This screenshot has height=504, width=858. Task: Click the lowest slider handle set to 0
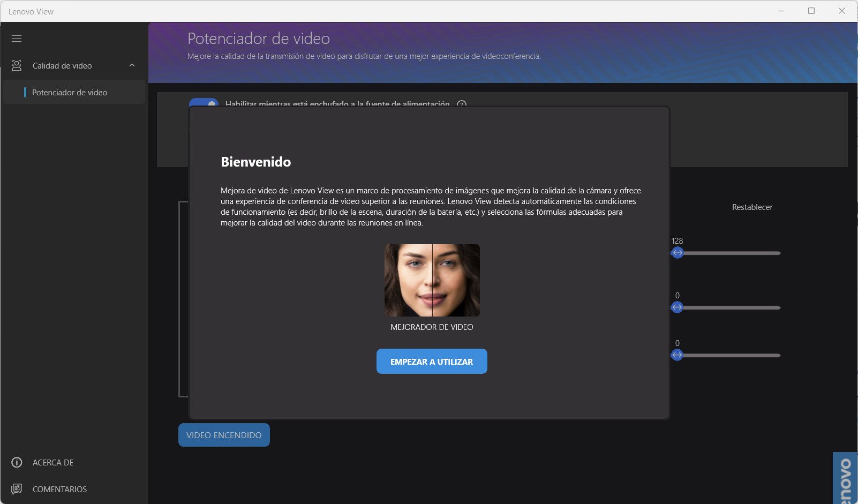tap(677, 355)
